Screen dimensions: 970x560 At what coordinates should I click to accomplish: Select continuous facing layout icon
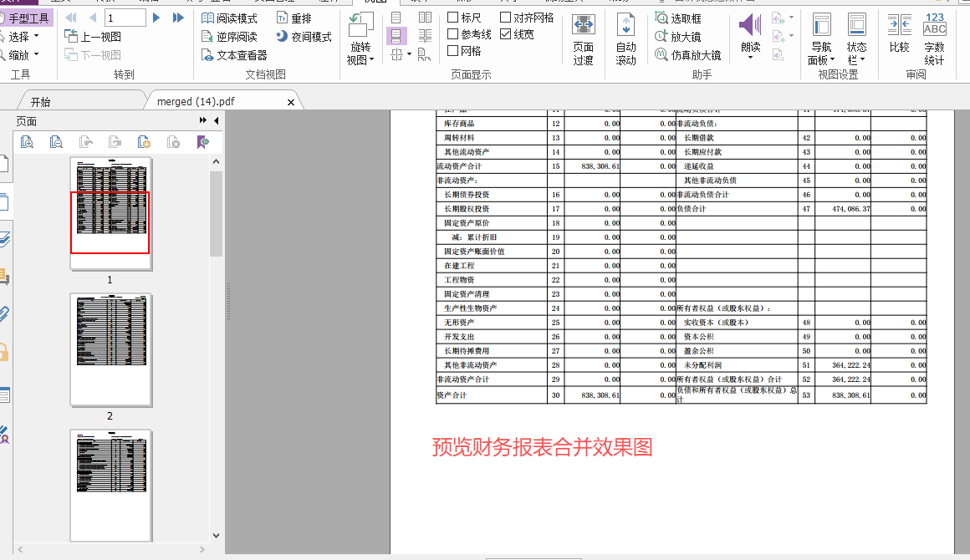(x=425, y=36)
